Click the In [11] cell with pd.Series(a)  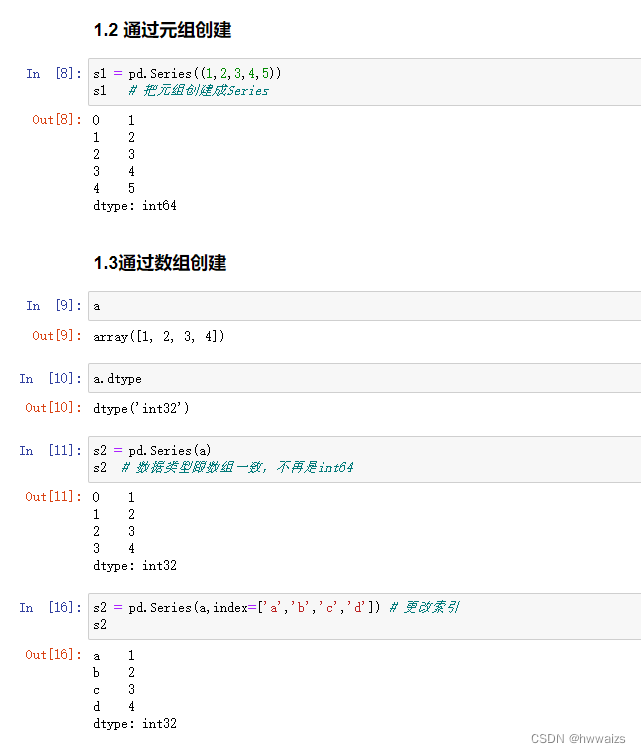coord(365,459)
